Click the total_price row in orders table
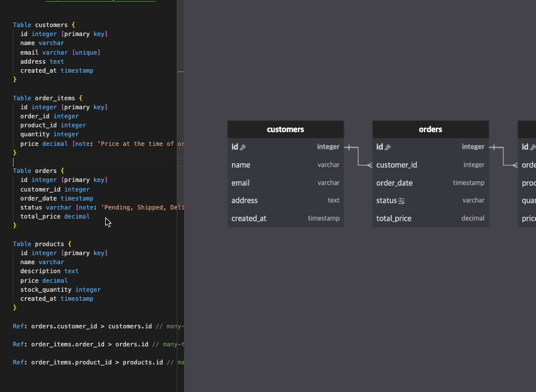The height and width of the screenshot is (392, 536). tap(430, 219)
